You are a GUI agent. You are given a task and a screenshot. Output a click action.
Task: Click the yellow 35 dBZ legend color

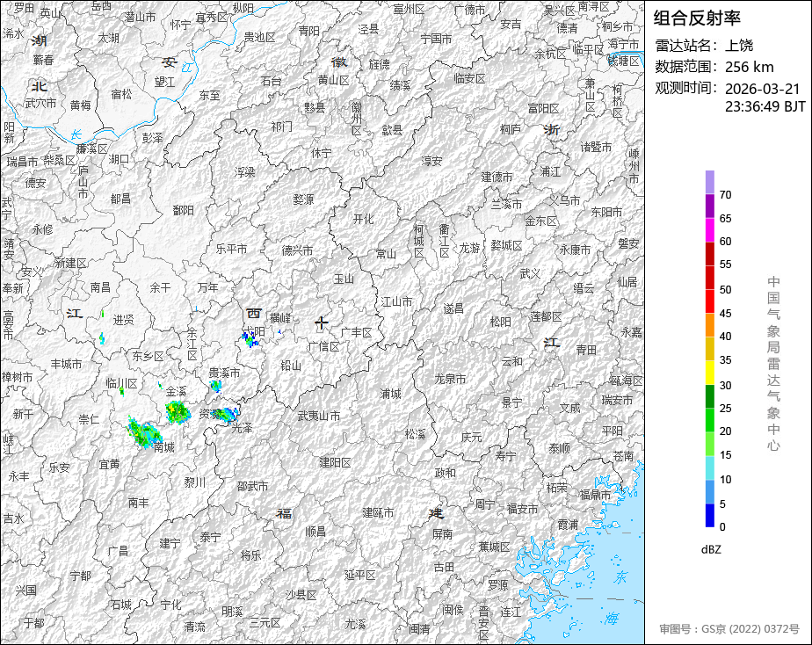[x=709, y=350]
